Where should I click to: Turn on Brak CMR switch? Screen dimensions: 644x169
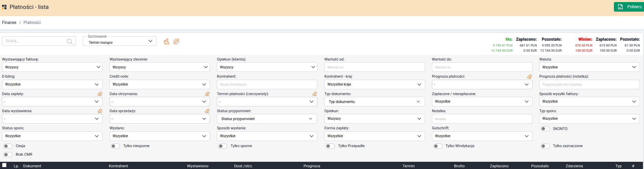(x=8, y=155)
